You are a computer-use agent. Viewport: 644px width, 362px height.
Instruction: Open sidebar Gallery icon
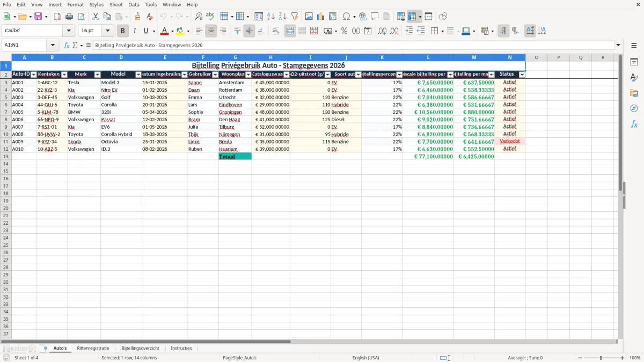(x=634, y=93)
